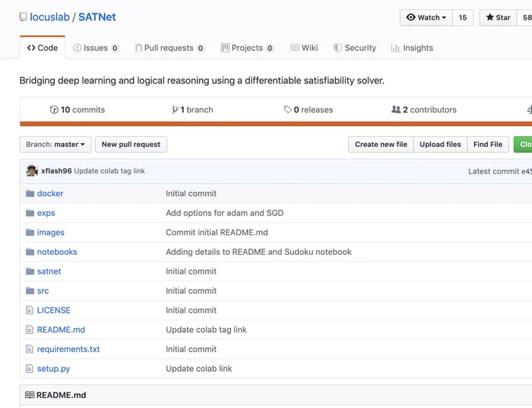The width and height of the screenshot is (532, 408).
Task: Open commit 'Adding details to README and Sudoku notebook'
Action: click(x=258, y=252)
